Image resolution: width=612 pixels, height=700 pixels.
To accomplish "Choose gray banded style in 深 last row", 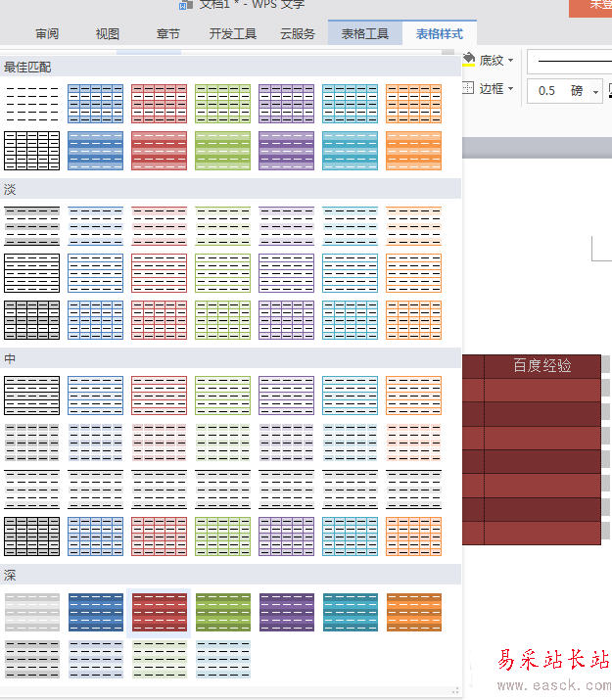I will pyautogui.click(x=31, y=660).
